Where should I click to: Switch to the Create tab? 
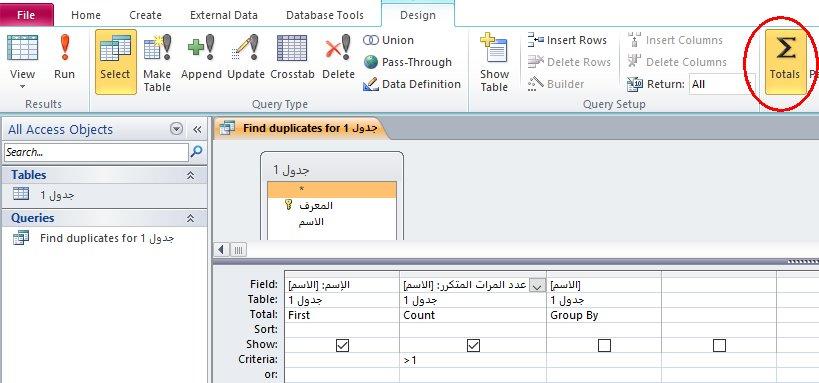pos(145,15)
